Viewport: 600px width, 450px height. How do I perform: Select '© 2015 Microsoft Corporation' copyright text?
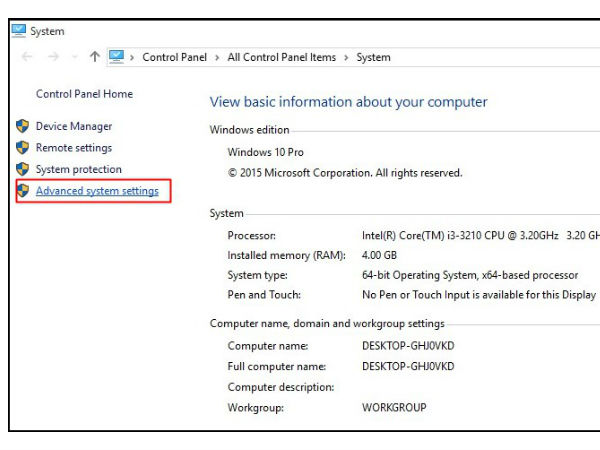point(345,173)
